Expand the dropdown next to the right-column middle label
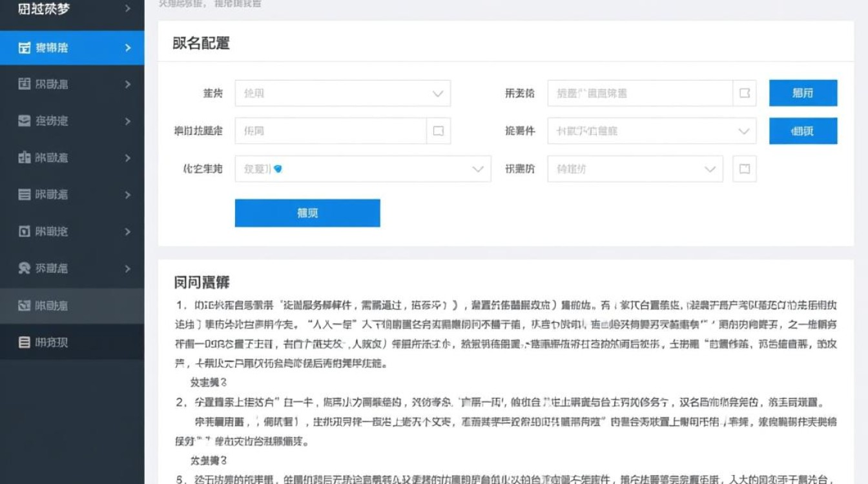The height and width of the screenshot is (484, 868). 652,131
